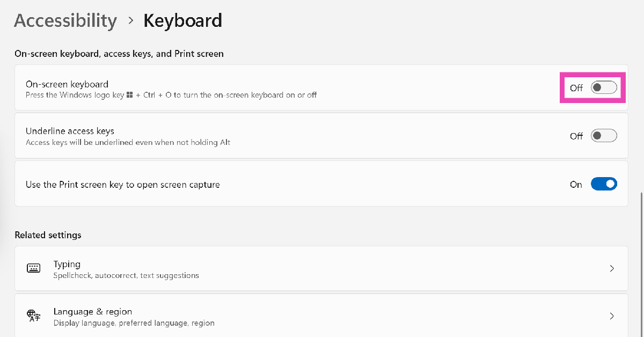644x337 pixels.
Task: Click the Spellcheck autocorrect subtitle under Typing
Action: pos(126,275)
